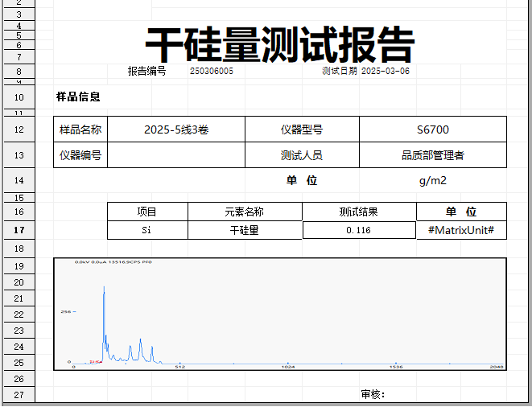Image resolution: width=532 pixels, height=407 pixels.
Task: Click the empty 仪器编号 value cell
Action: coord(175,155)
